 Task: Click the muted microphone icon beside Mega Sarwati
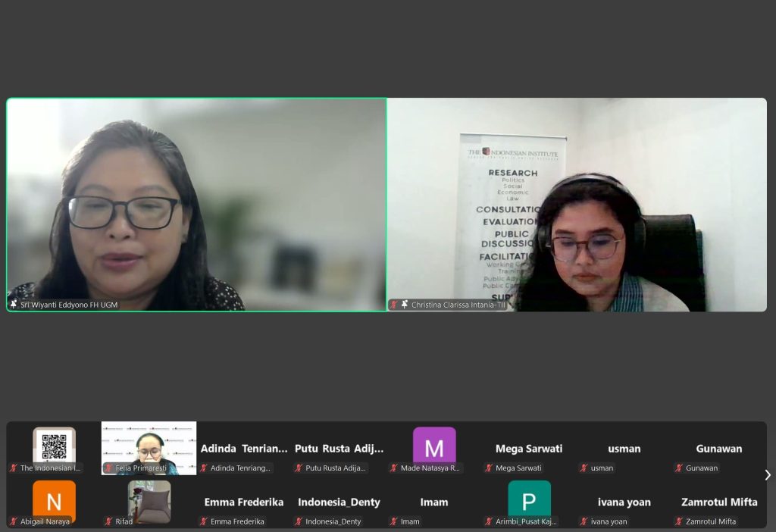[x=489, y=468]
